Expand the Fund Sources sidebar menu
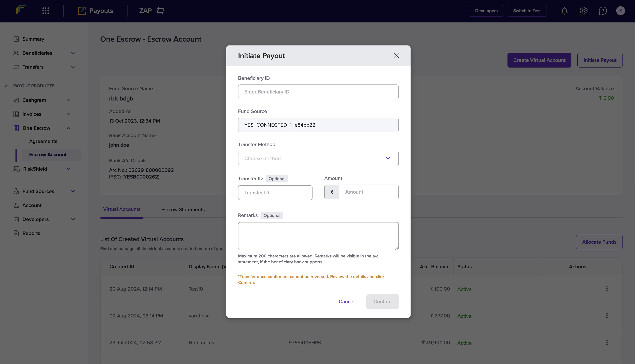The height and width of the screenshot is (364, 635). [73, 191]
